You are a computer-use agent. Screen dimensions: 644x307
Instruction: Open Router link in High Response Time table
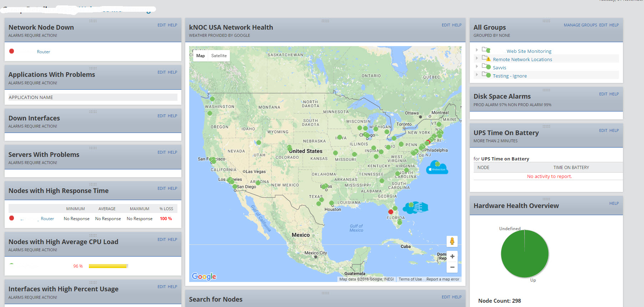point(47,219)
